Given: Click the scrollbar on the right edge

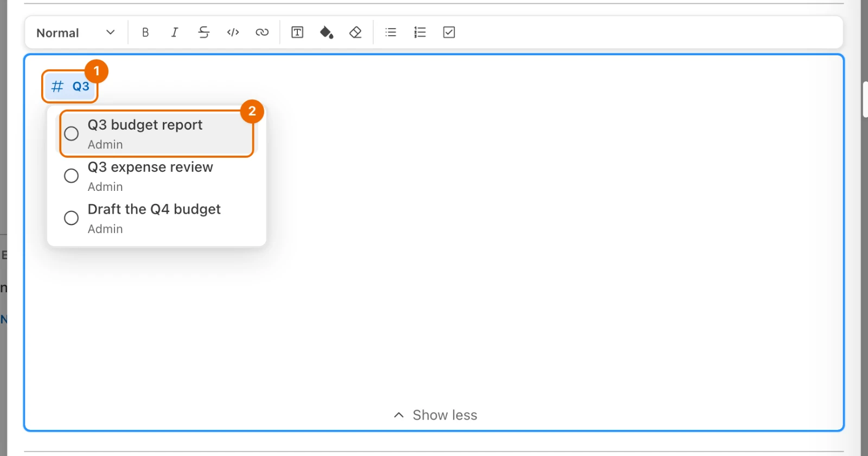Looking at the screenshot, I should click(865, 100).
